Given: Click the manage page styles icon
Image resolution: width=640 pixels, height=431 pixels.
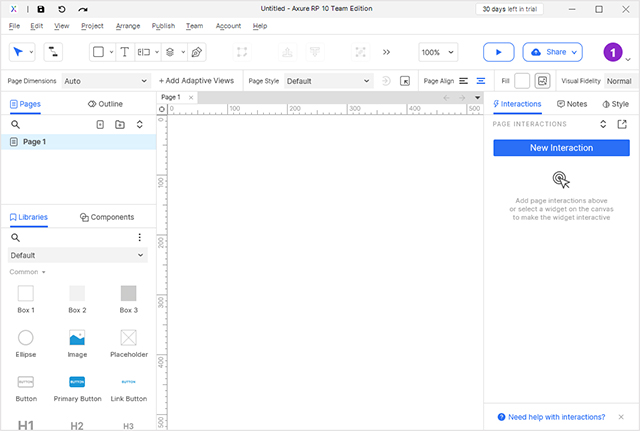Looking at the screenshot, I should click(x=404, y=81).
